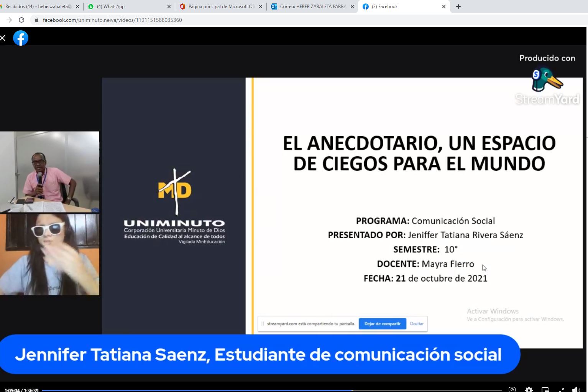Click the padlock site info icon

click(37, 20)
